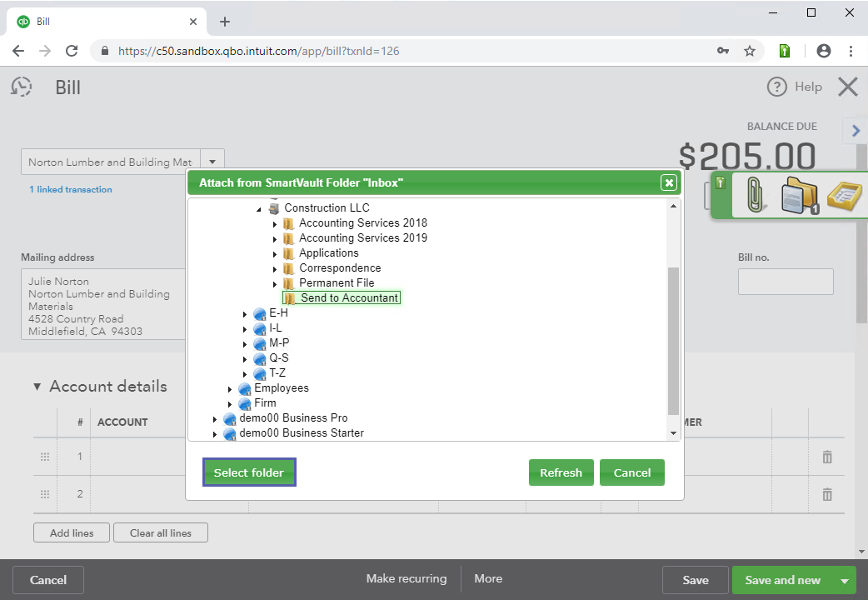The height and width of the screenshot is (600, 868).
Task: Open the 1 linked transaction link
Action: (70, 190)
